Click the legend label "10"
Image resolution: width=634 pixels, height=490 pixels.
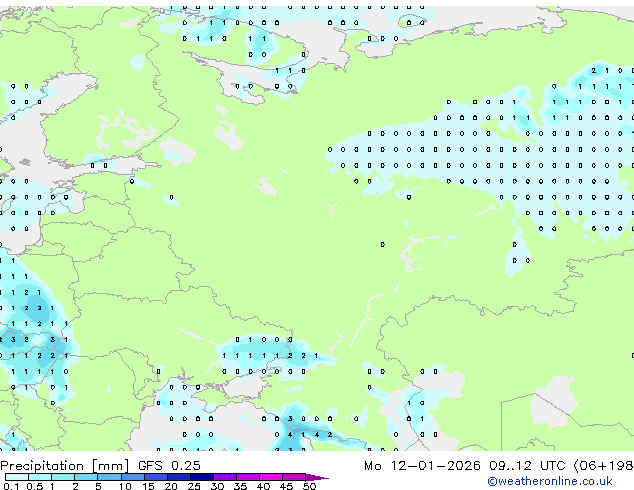125,486
